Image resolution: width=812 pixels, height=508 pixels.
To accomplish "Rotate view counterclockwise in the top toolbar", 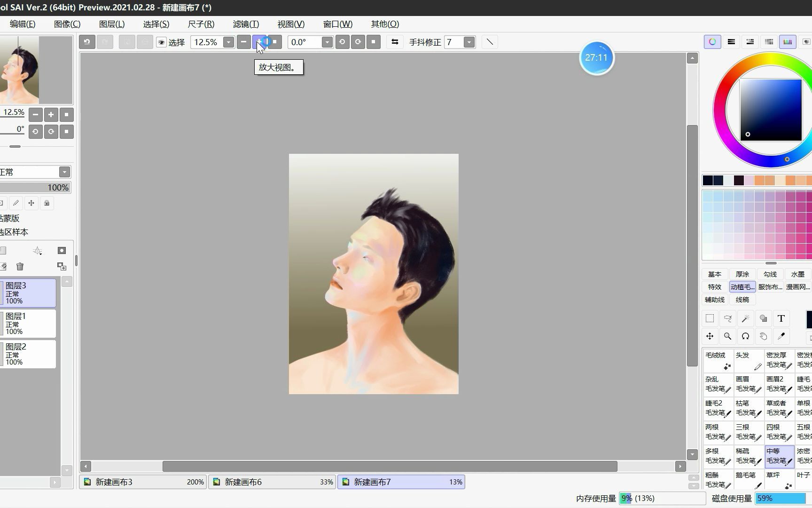I will point(342,42).
